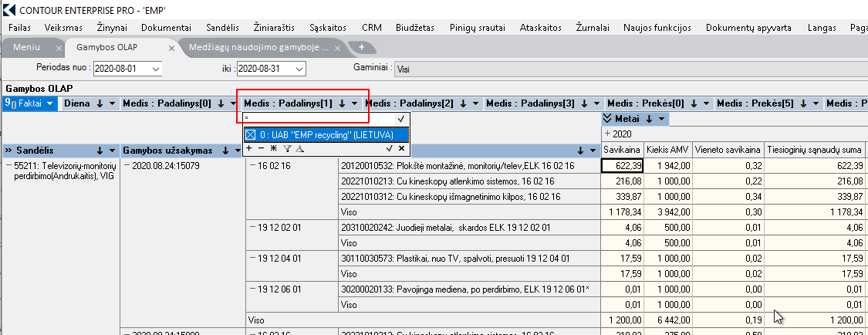Collapse the 19 12 04 01 group

coord(252,258)
